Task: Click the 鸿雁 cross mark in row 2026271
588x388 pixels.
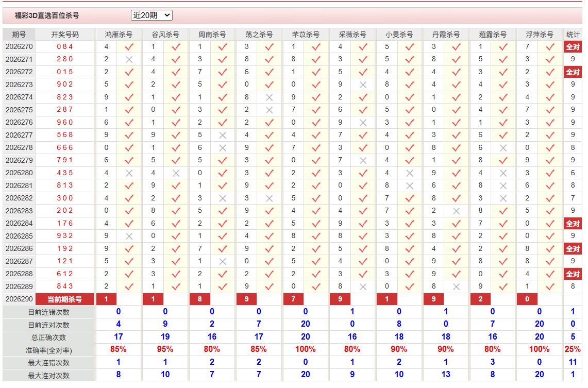Action: click(x=129, y=60)
